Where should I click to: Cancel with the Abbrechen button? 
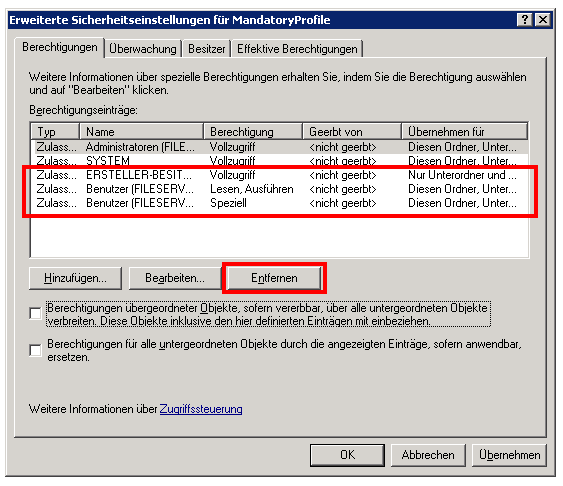tap(428, 455)
